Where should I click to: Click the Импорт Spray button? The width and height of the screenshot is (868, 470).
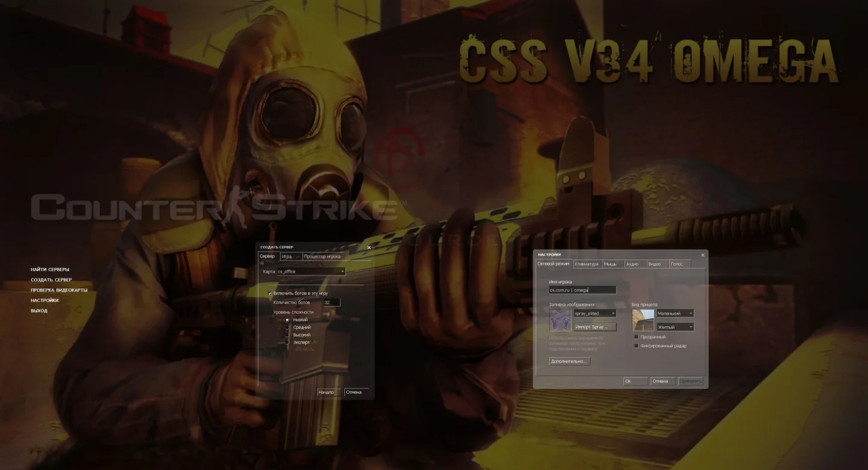coord(594,327)
